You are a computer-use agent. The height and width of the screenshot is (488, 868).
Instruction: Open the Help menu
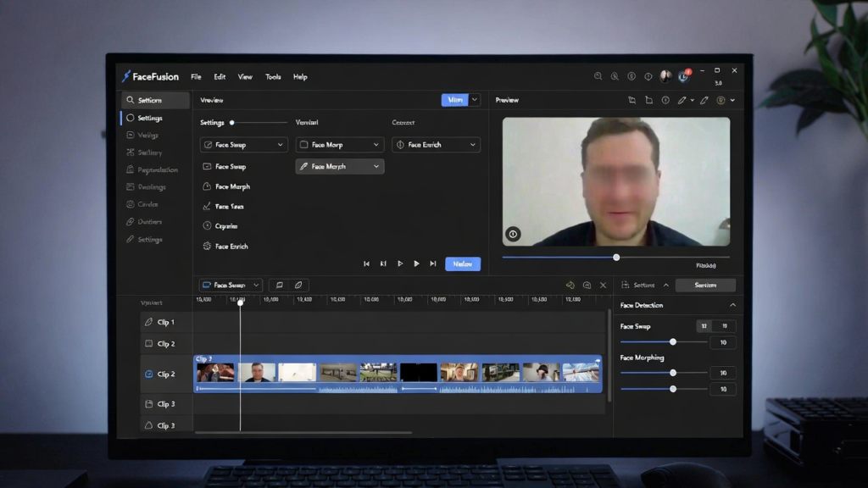pos(300,77)
